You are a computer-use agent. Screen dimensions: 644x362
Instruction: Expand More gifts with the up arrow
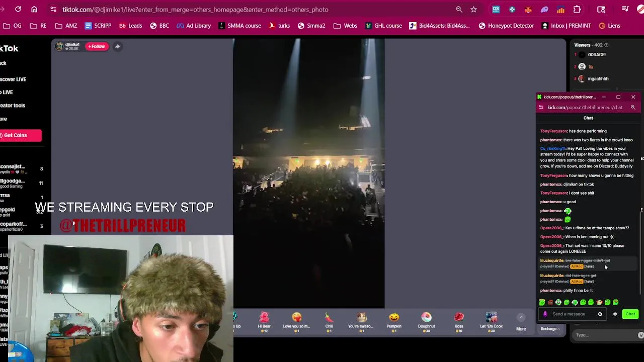click(521, 317)
